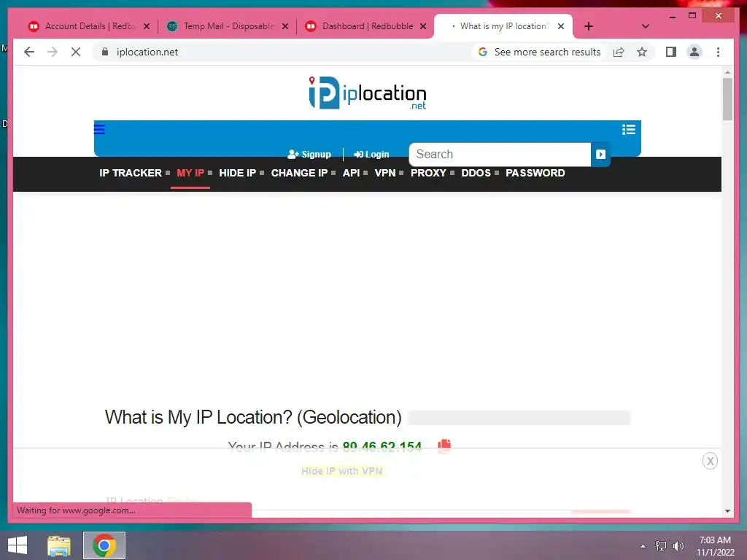Show hidden system tray icons
The width and height of the screenshot is (747, 560).
pyautogui.click(x=643, y=546)
